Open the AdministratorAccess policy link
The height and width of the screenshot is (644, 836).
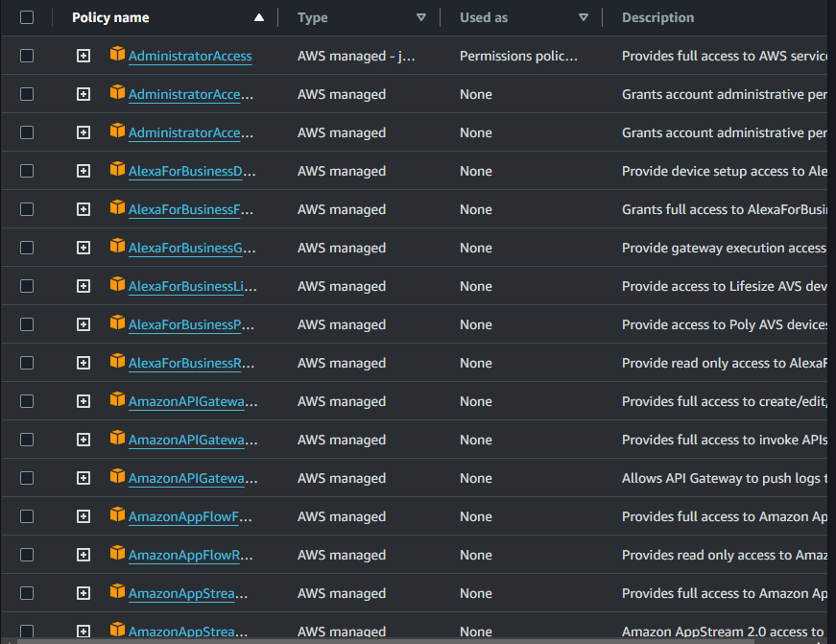[x=190, y=56]
